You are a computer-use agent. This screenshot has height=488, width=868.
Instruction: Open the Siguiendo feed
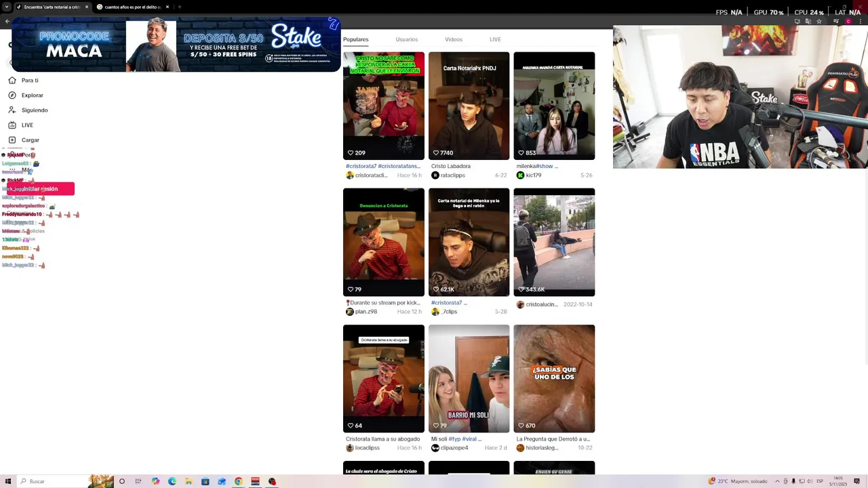[x=28, y=110]
